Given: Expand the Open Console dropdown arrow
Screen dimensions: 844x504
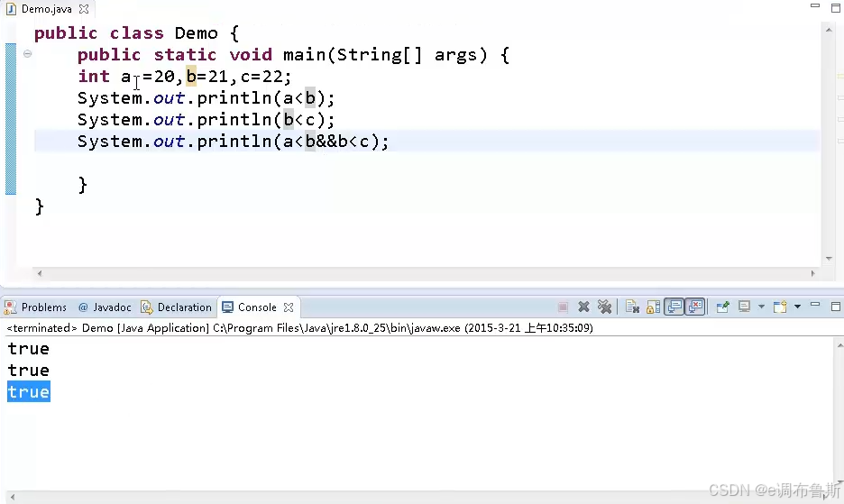Looking at the screenshot, I should tap(797, 307).
